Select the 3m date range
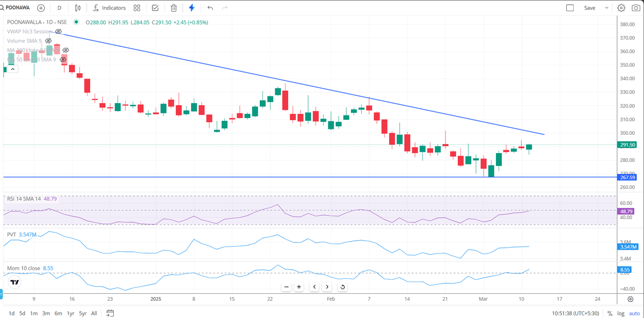The height and width of the screenshot is (318, 644). click(46, 313)
